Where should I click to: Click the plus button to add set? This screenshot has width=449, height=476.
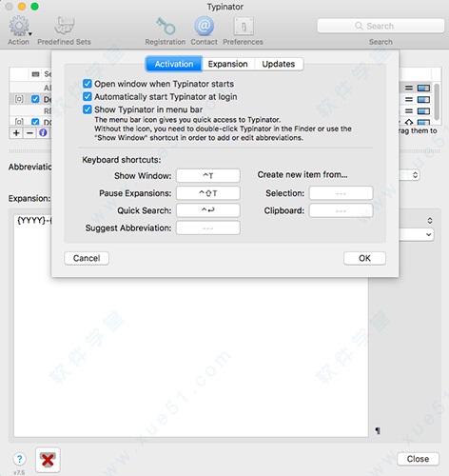point(16,133)
